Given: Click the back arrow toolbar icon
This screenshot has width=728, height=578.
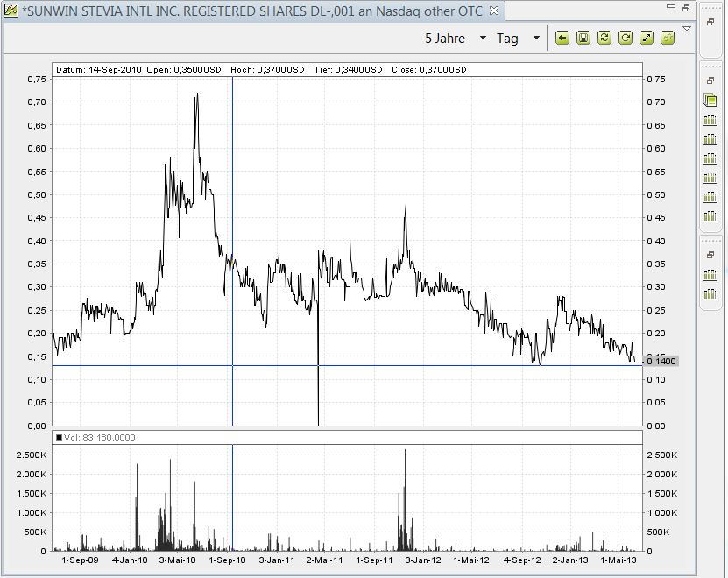Looking at the screenshot, I should pos(562,38).
